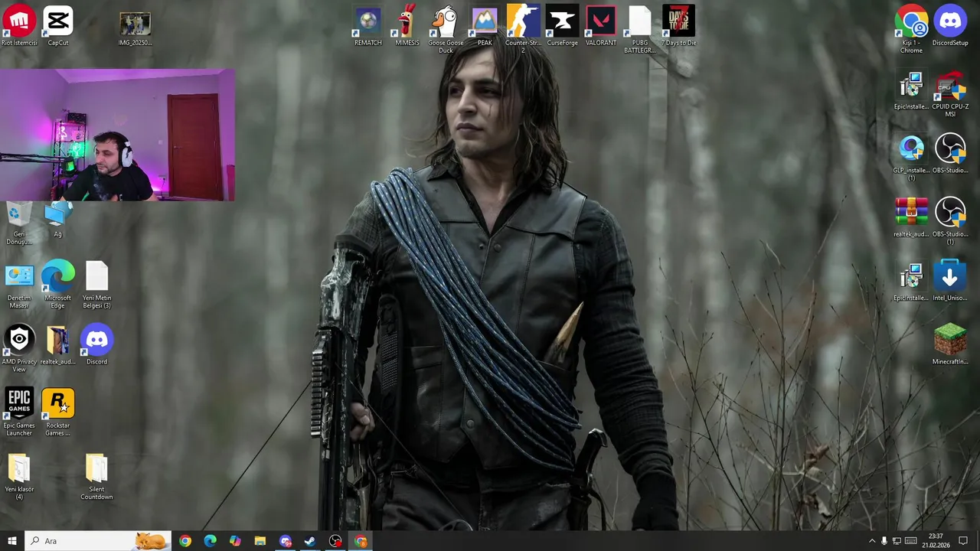Open the Epic Games Launcher shortcut

pyautogui.click(x=19, y=412)
